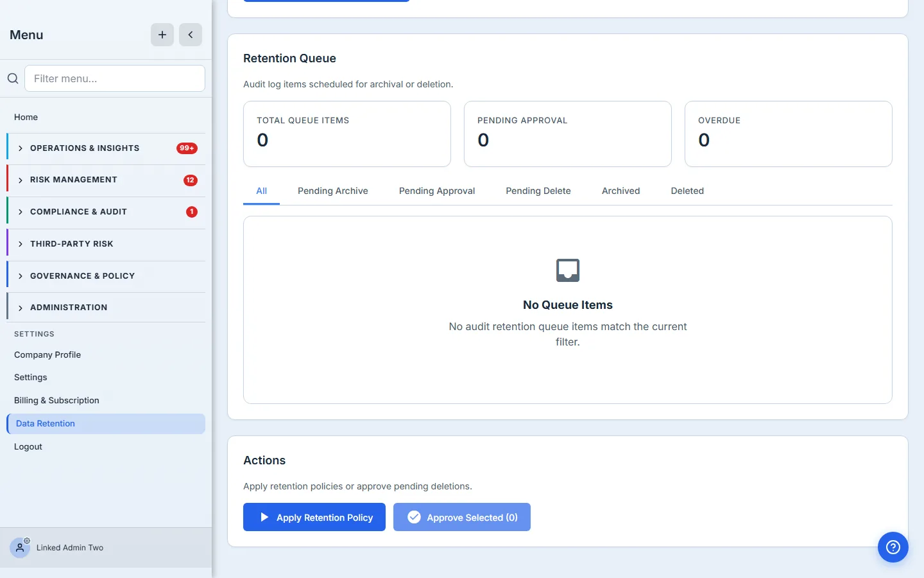Open the Settings menu item
Viewport: 924px width, 578px height.
pyautogui.click(x=106, y=377)
